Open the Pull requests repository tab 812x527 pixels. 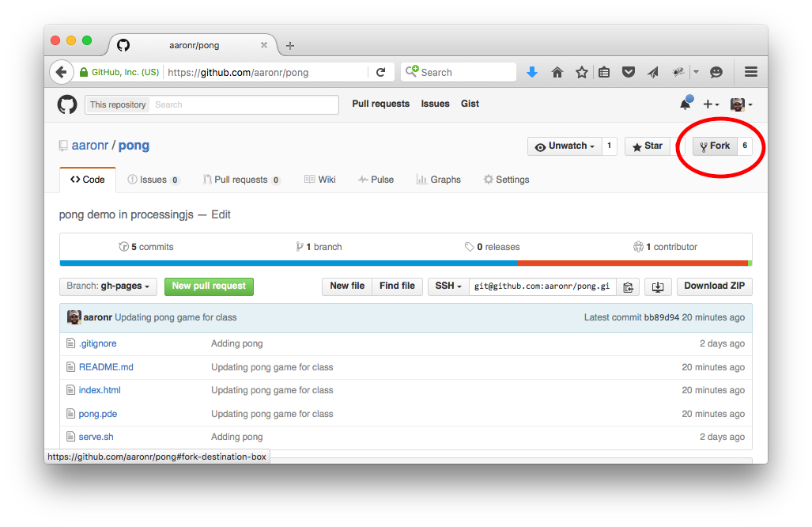[241, 180]
